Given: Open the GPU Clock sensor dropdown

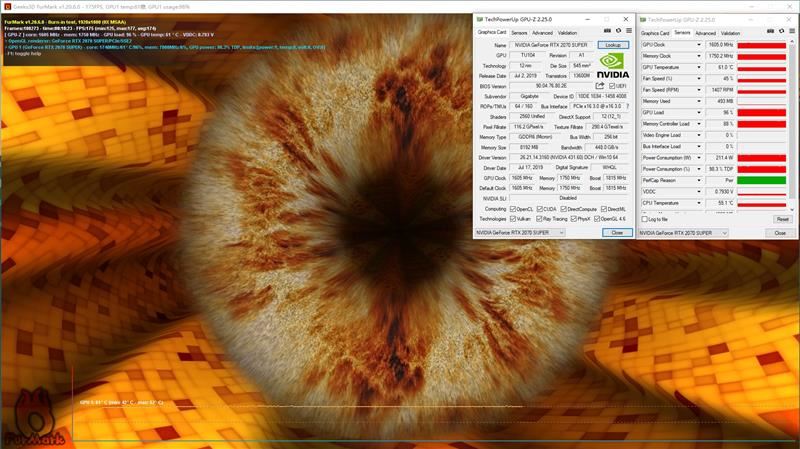Looking at the screenshot, I should [699, 45].
